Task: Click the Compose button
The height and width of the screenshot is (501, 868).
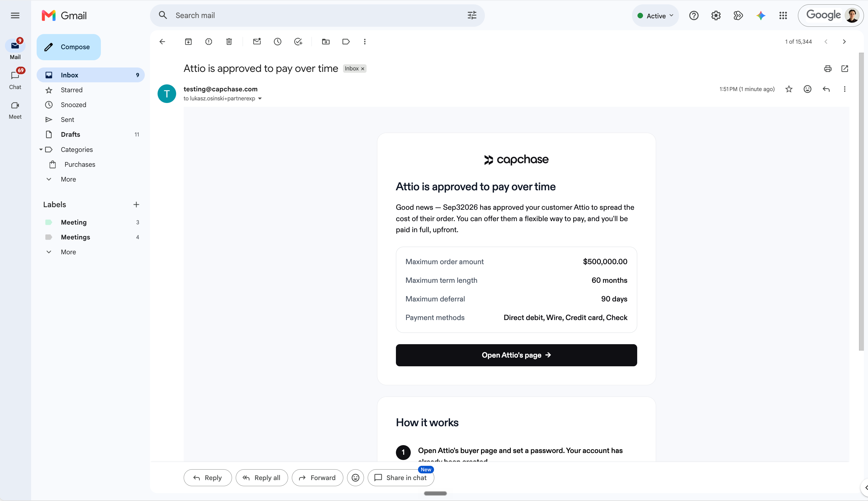Action: tap(68, 47)
